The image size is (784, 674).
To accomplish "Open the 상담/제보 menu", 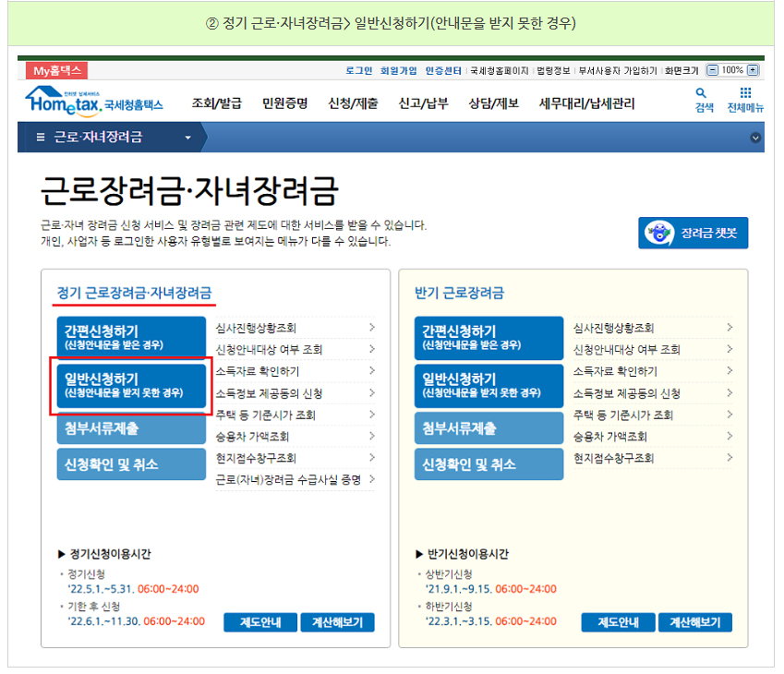I will coord(493,103).
